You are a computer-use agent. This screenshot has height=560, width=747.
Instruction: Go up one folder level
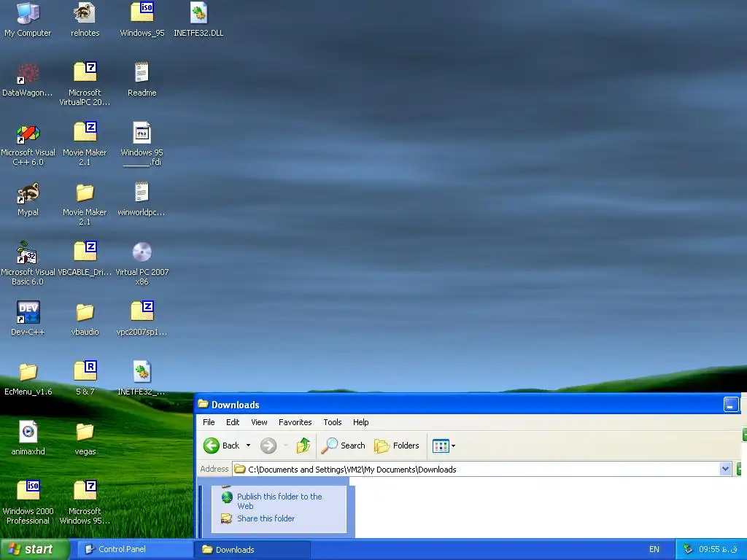[303, 446]
